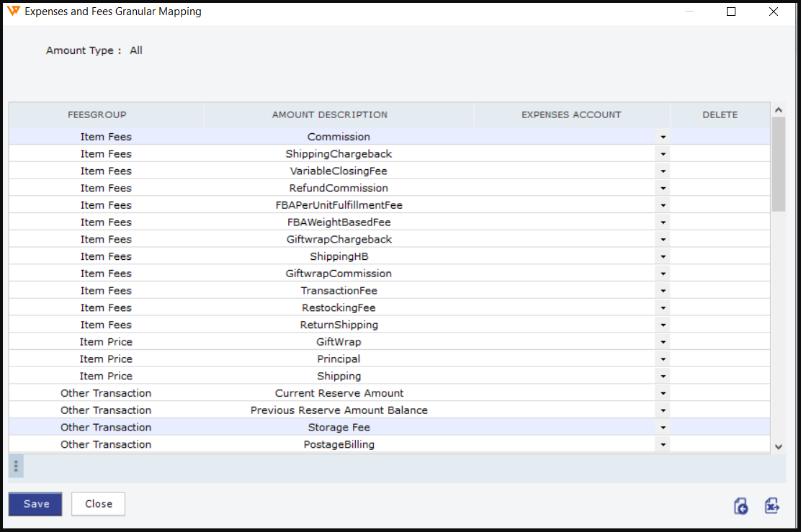The image size is (801, 532).
Task: Select the TransactionFee row description cell
Action: [339, 291]
